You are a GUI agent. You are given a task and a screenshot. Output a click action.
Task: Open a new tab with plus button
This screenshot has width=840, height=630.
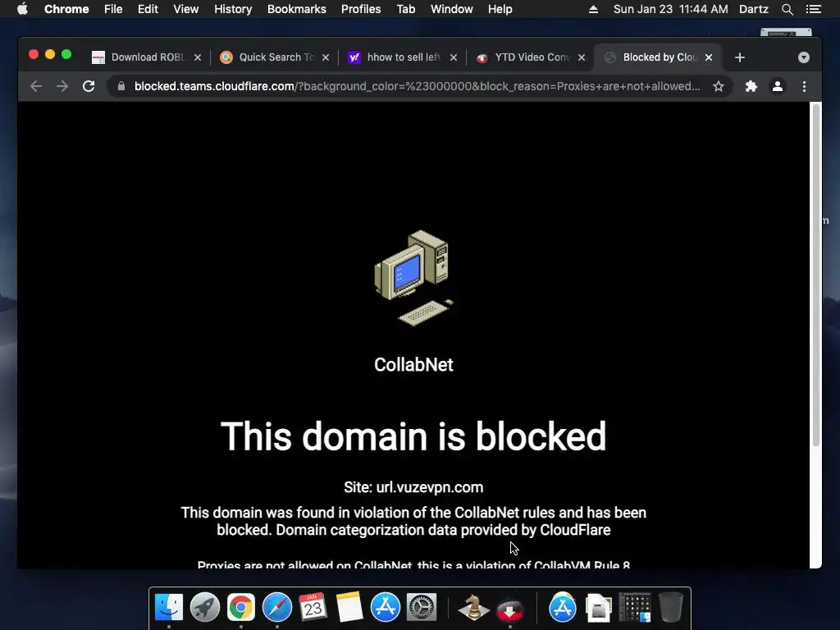pos(740,57)
